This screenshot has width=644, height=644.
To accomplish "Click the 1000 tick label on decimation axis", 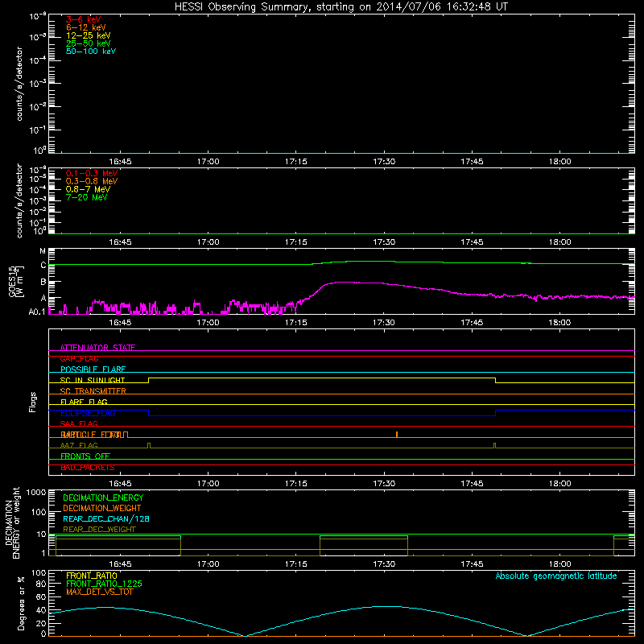I will click(36, 493).
